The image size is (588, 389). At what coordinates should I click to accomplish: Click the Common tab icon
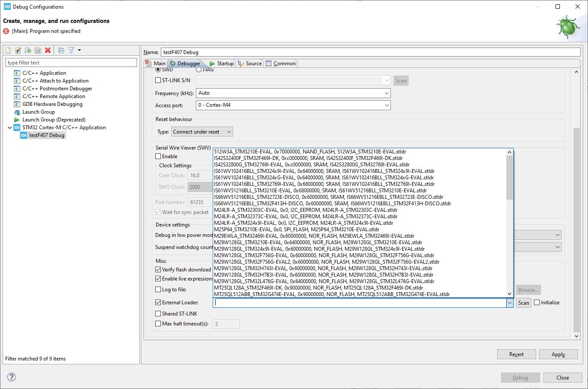point(268,64)
